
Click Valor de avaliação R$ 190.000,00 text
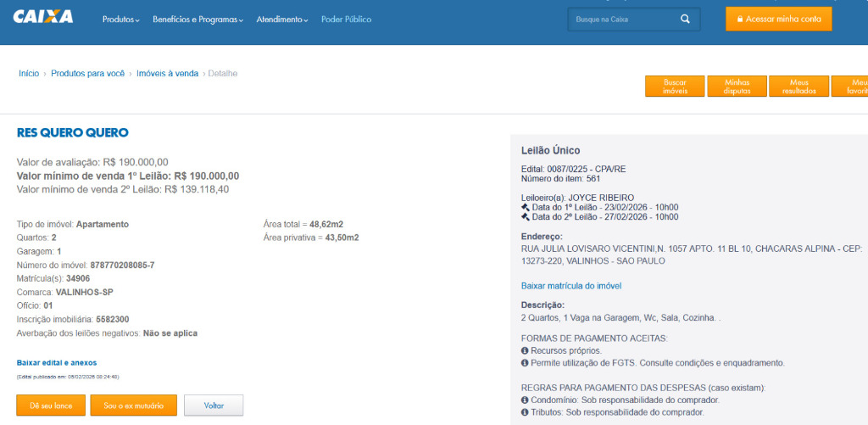pos(92,162)
